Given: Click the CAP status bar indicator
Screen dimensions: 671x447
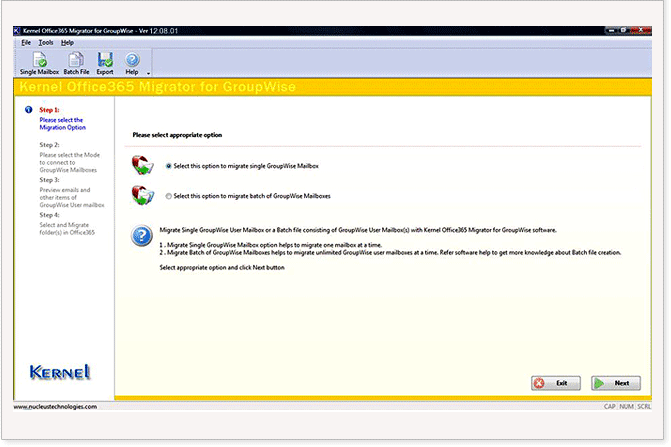Looking at the screenshot, I should [x=610, y=406].
